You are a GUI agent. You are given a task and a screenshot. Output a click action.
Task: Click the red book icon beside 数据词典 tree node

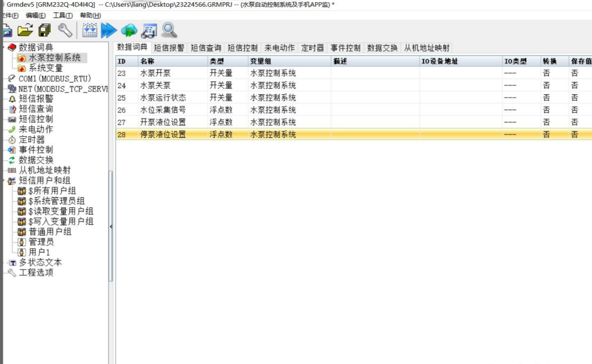[x=12, y=47]
